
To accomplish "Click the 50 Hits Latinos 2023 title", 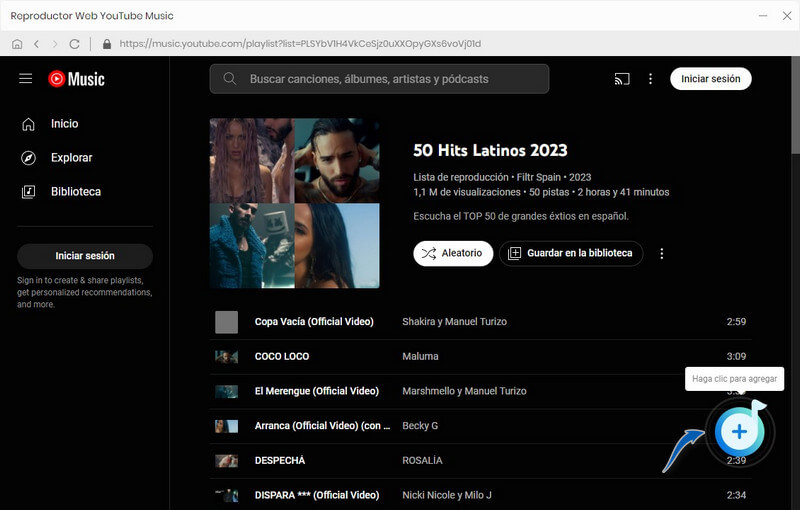I will (490, 150).
